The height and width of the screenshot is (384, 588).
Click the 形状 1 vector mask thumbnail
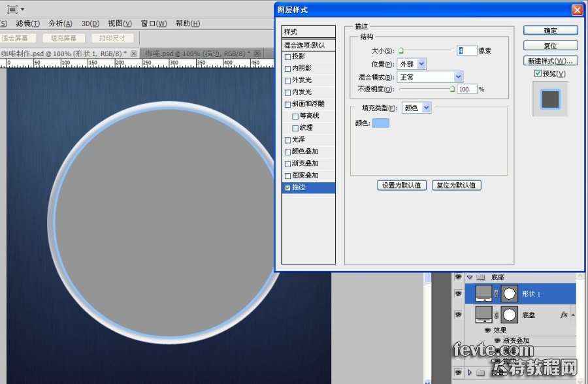pyautogui.click(x=509, y=294)
